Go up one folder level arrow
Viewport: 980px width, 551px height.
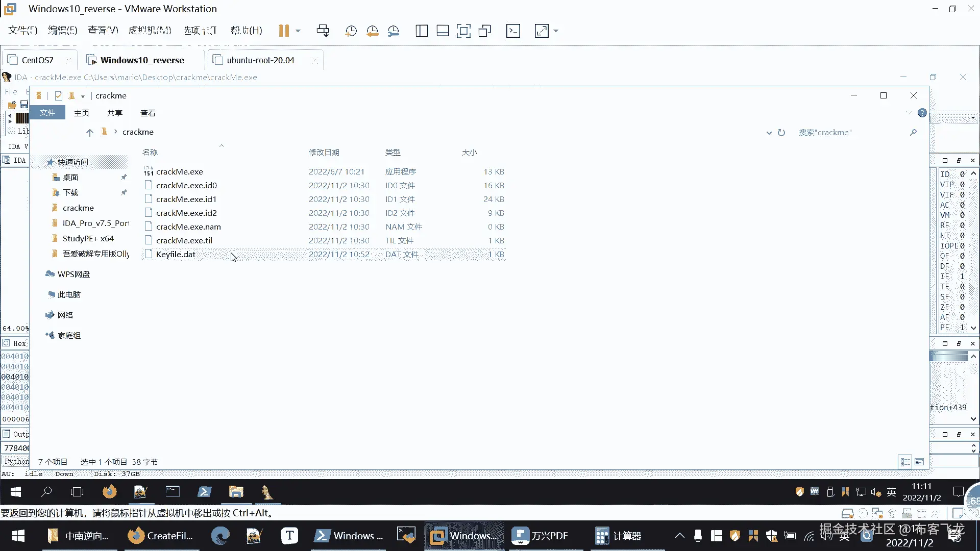[x=90, y=133]
